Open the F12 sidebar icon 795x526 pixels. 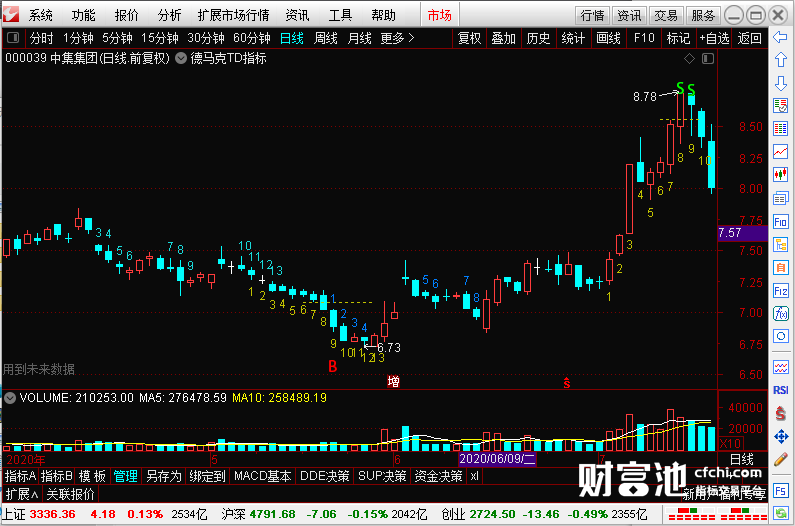click(x=780, y=291)
